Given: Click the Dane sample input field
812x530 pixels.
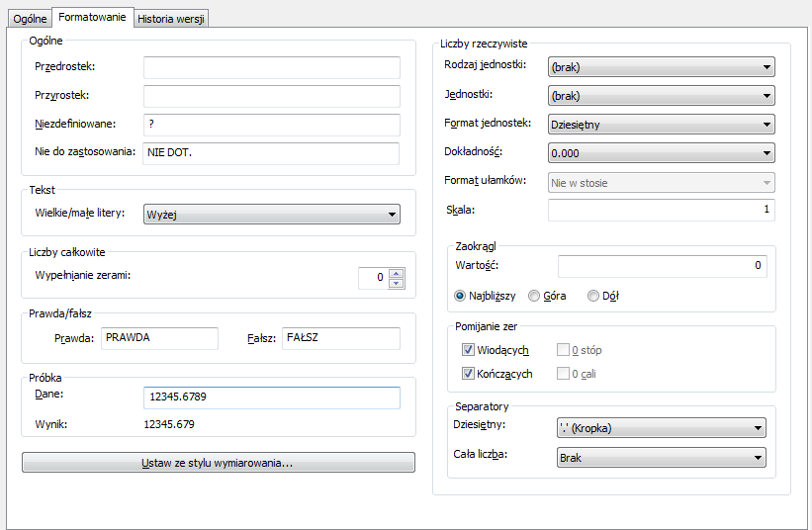Looking at the screenshot, I should [x=271, y=397].
